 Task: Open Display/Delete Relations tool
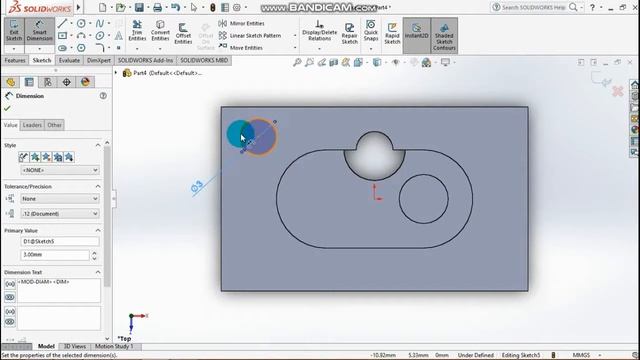[x=320, y=31]
